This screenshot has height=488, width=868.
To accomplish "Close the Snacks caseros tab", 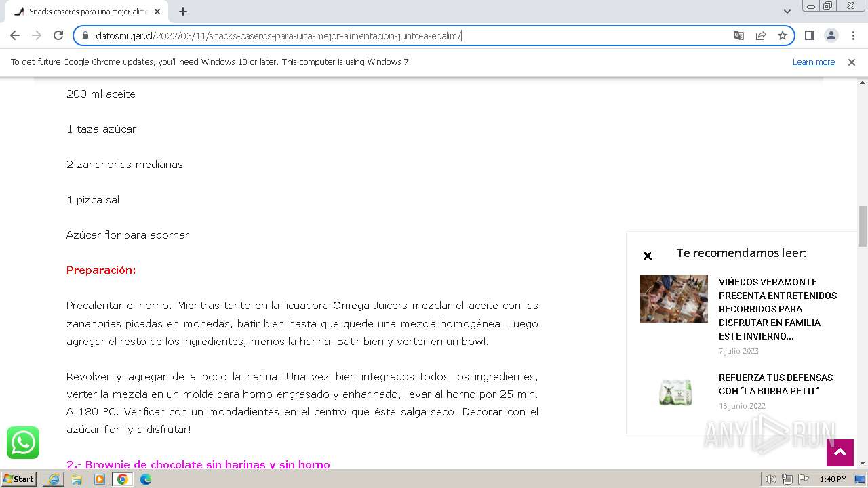I will (157, 12).
